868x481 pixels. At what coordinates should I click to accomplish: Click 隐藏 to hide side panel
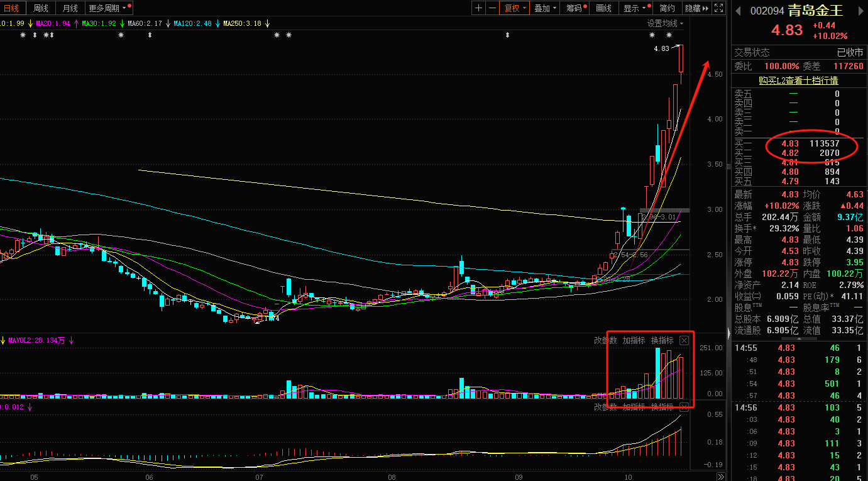[696, 8]
